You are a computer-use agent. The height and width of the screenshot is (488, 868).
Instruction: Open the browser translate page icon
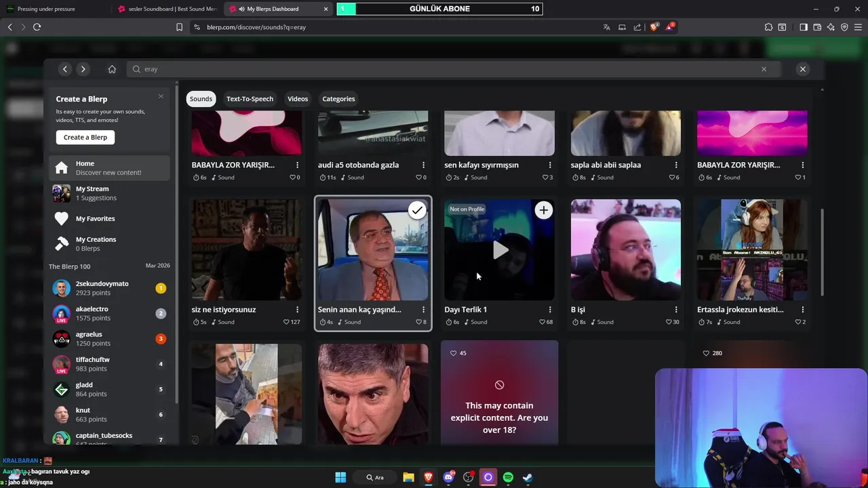click(606, 27)
